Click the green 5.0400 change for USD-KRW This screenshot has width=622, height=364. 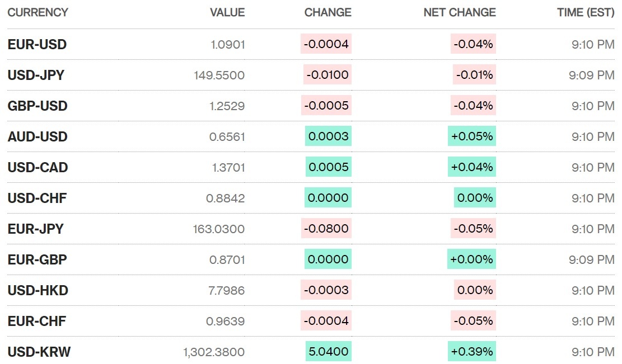click(328, 352)
